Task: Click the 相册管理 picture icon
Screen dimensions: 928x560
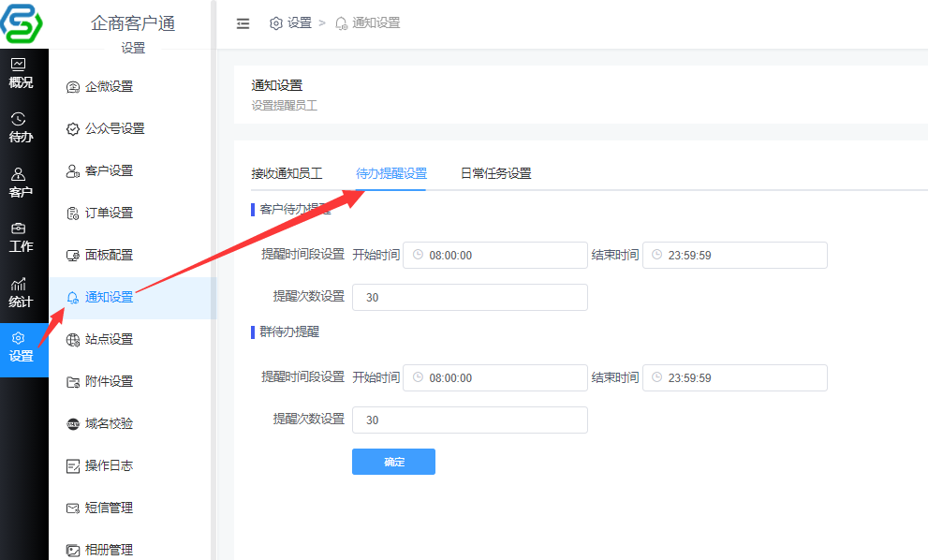Action: [72, 550]
